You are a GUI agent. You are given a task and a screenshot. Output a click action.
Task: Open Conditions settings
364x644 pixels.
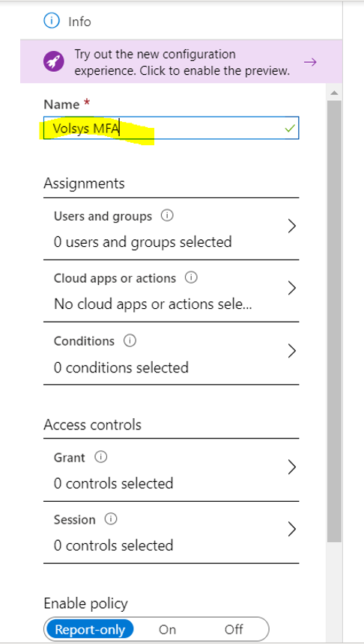171,354
